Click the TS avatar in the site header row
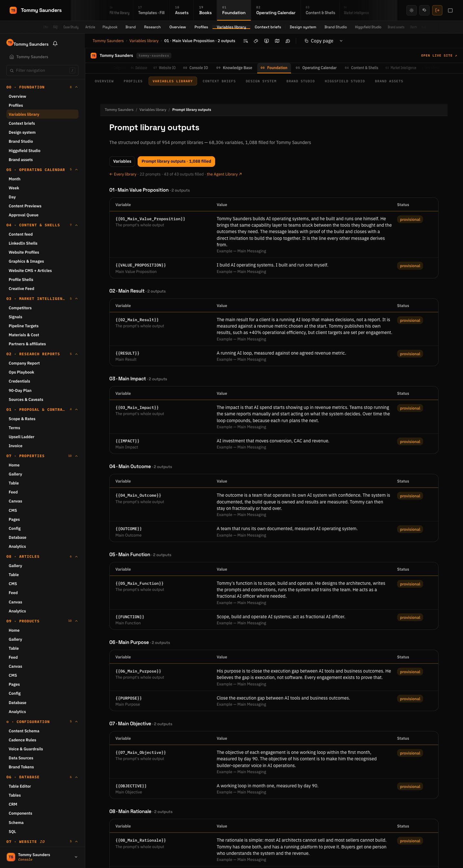The height and width of the screenshot is (868, 463). [x=94, y=56]
